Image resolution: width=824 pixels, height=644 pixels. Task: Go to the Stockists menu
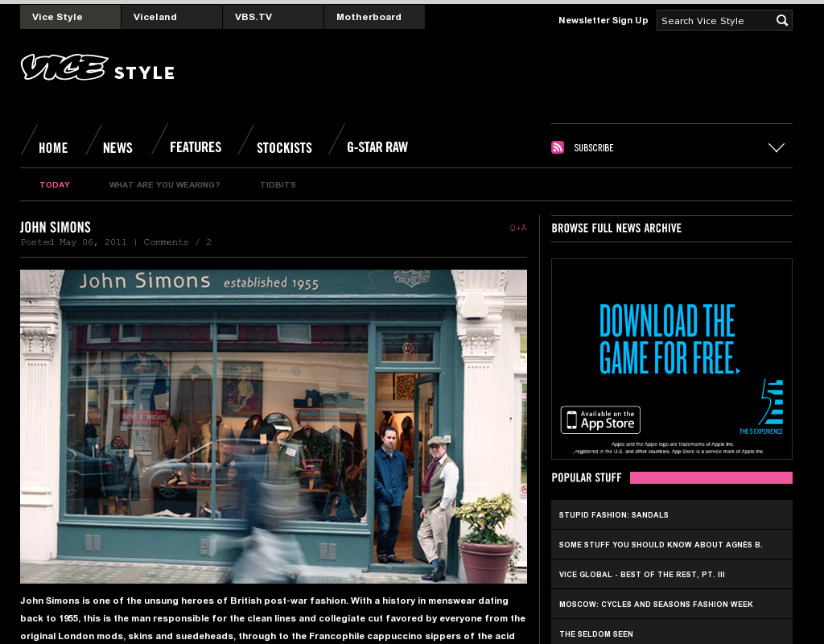(284, 148)
